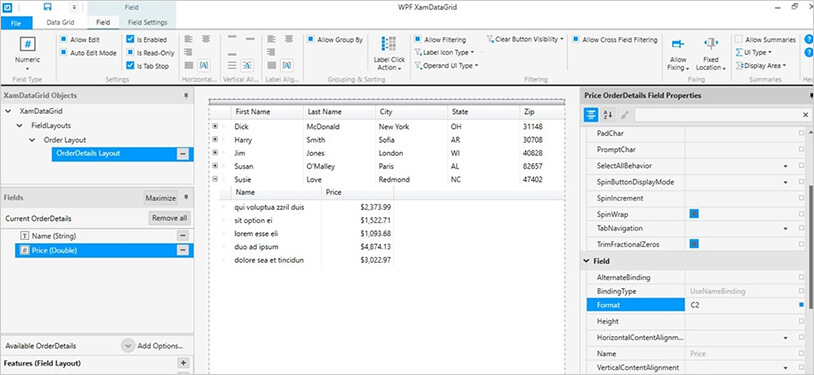Pin the Fields panel
This screenshot has width=814, height=375.
pos(186,198)
